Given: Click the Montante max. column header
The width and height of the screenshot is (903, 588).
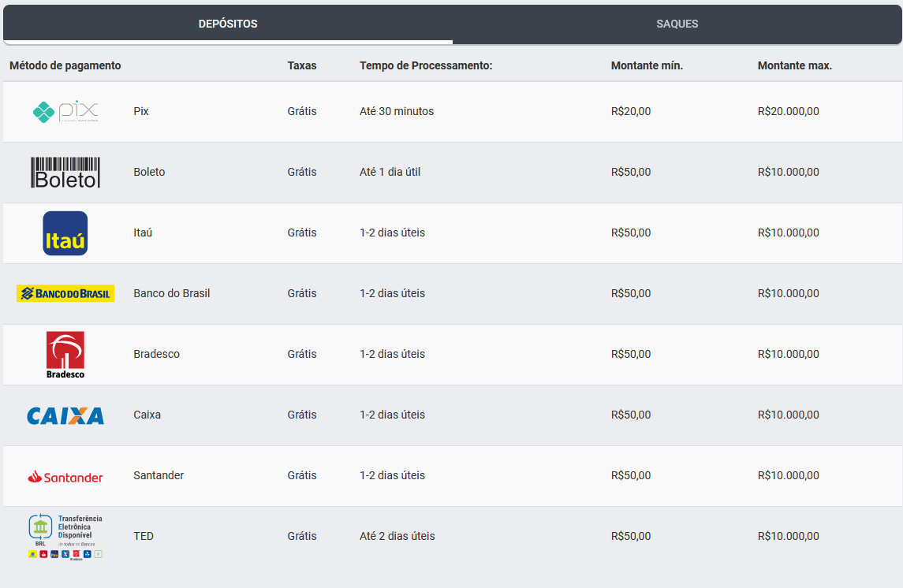Looking at the screenshot, I should [x=795, y=65].
